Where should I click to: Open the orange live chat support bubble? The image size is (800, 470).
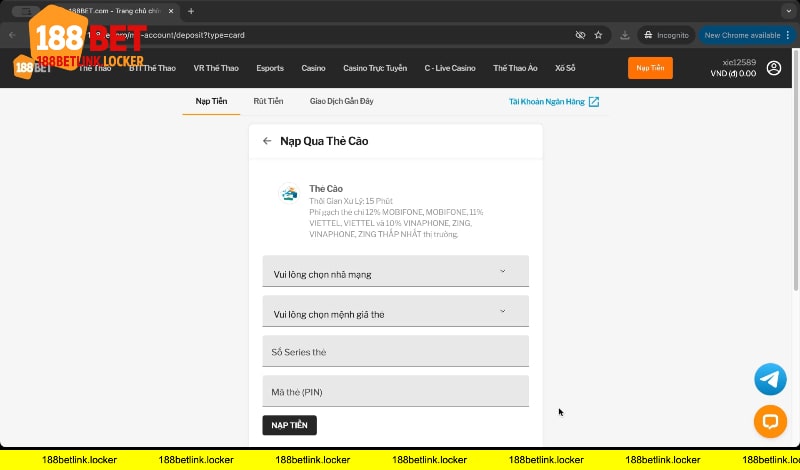(x=770, y=421)
